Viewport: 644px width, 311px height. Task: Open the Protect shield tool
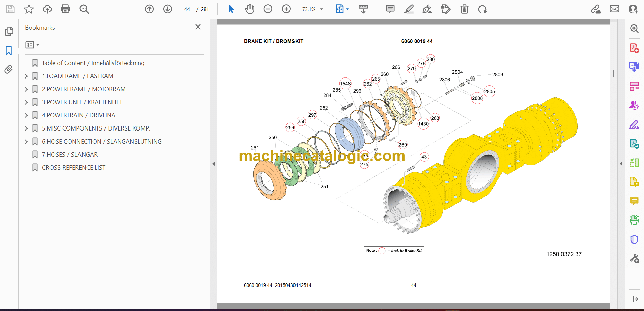point(634,240)
